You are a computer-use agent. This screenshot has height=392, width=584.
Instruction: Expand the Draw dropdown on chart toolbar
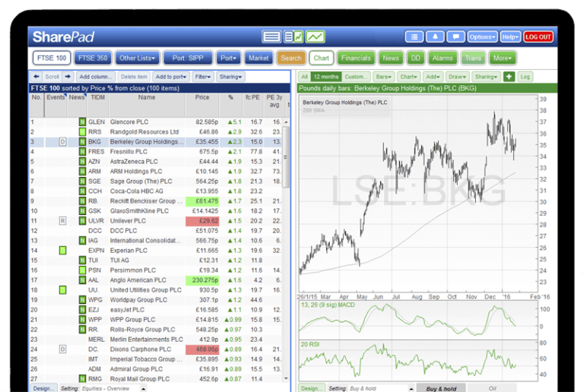point(456,77)
